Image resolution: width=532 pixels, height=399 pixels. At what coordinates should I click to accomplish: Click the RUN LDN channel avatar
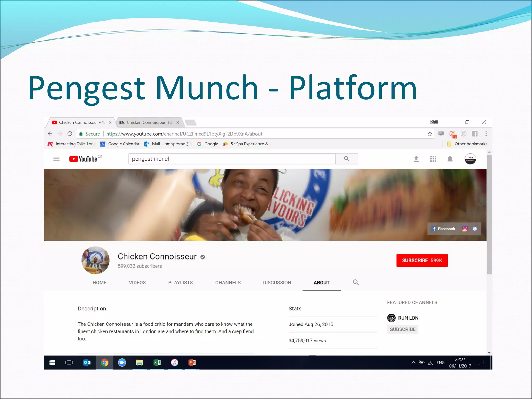[391, 318]
